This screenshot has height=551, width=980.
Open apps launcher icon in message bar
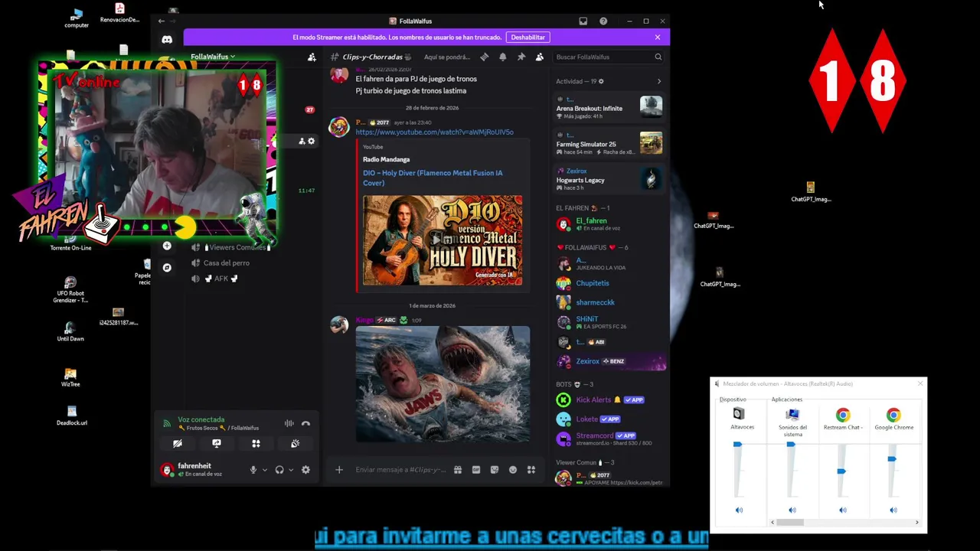click(531, 470)
